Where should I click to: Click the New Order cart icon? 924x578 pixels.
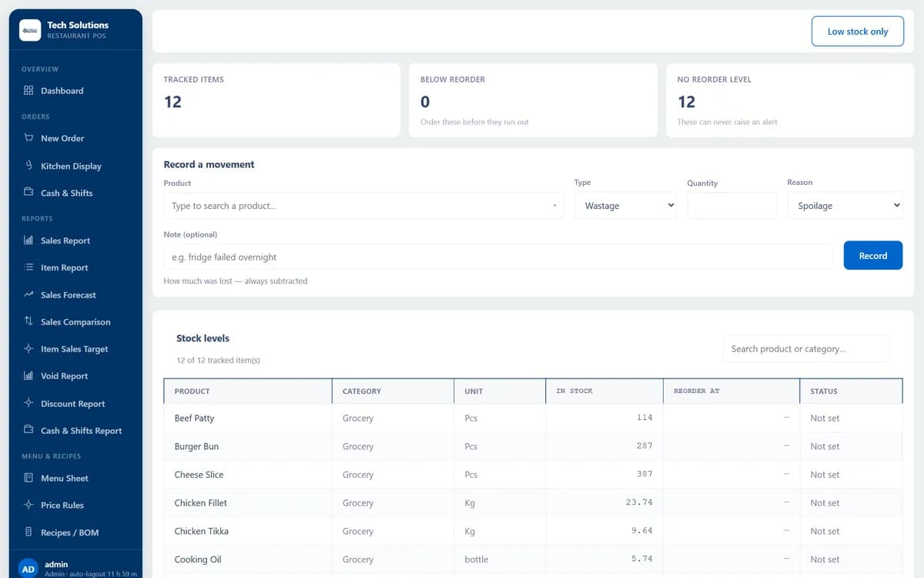click(x=28, y=138)
